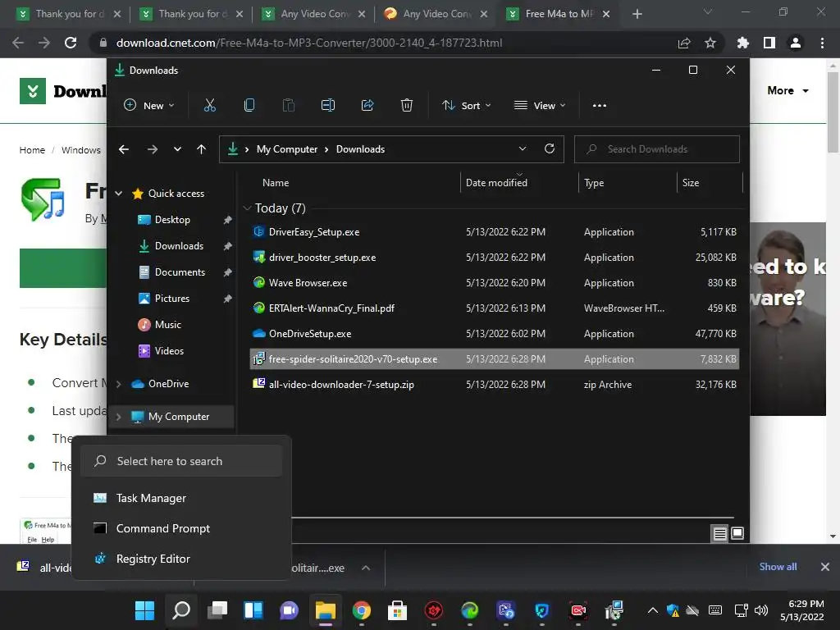Viewport: 840px width, 630px height.
Task: Click the volume speaker tray icon
Action: 760,610
